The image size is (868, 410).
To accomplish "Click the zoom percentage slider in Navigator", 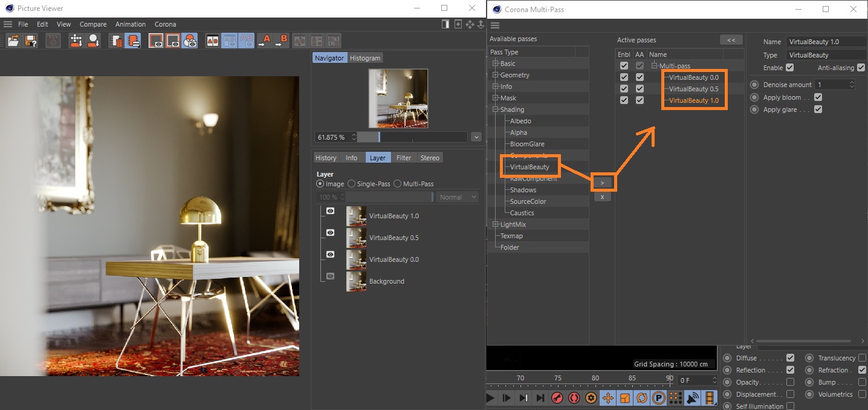I will tap(412, 137).
